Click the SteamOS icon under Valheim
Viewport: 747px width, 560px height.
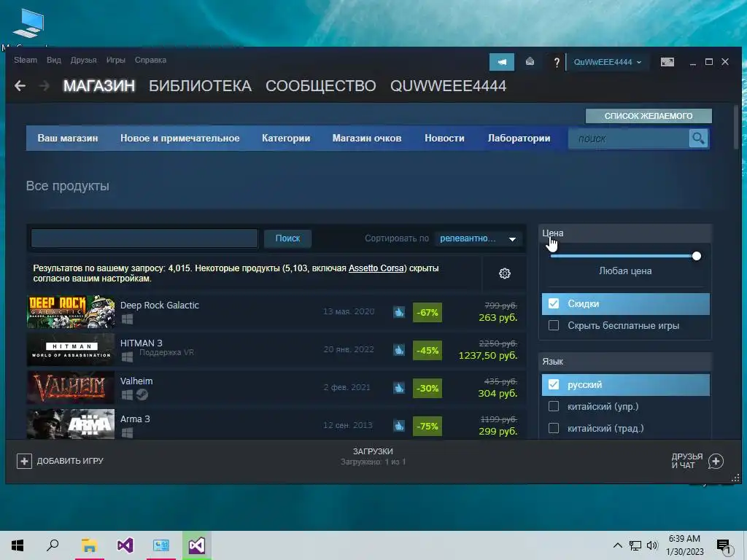click(142, 394)
